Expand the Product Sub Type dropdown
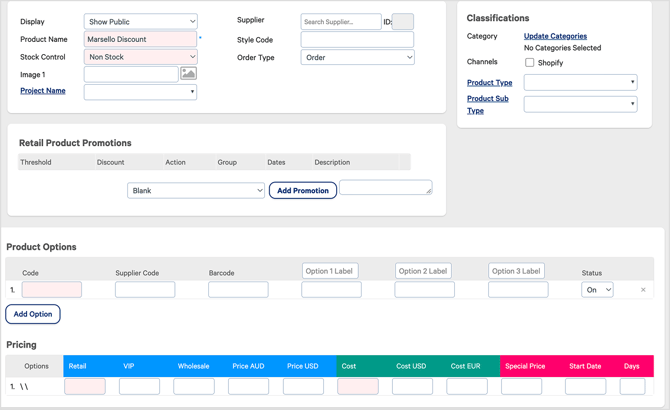 (x=581, y=104)
